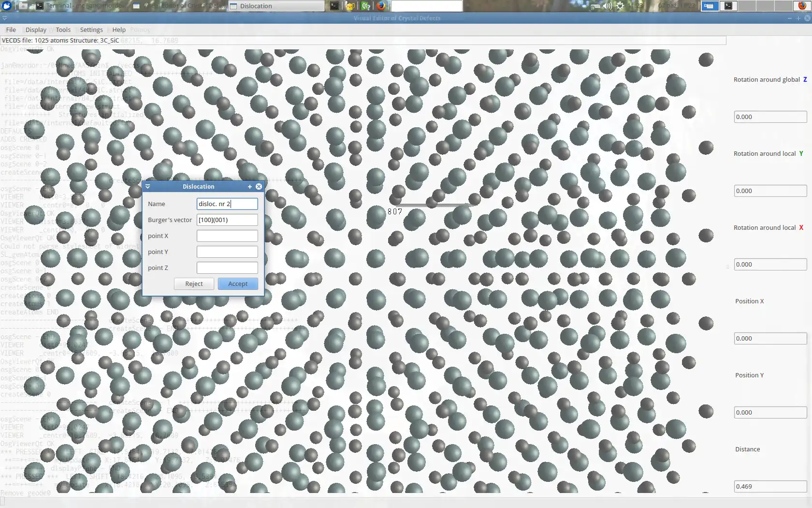The image size is (812, 508).
Task: Launch Qt Assistant from the panel
Action: (366, 6)
